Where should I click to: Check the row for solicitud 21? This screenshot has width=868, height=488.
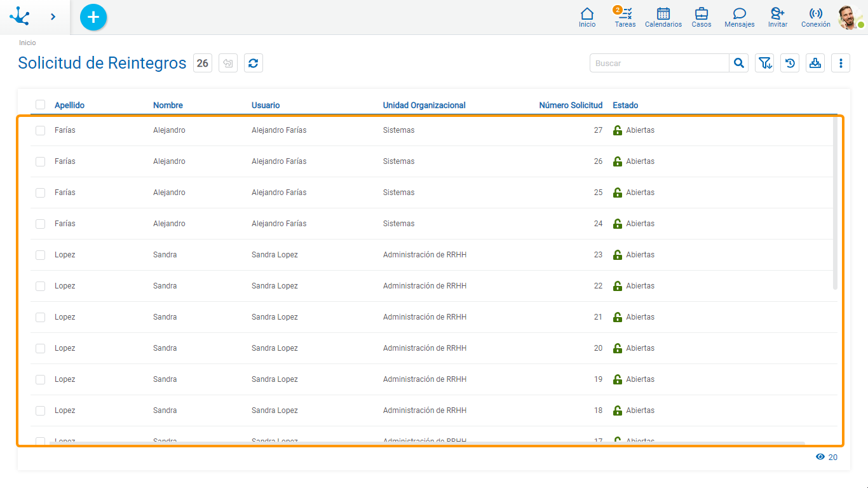(x=41, y=317)
